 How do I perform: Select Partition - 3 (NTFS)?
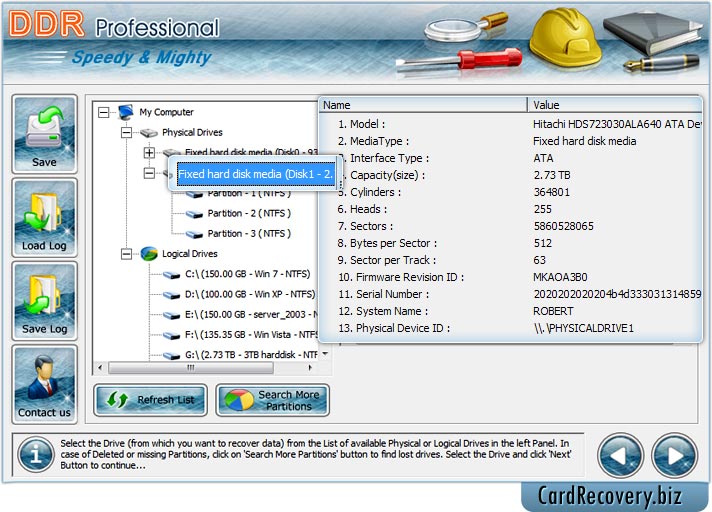point(249,234)
